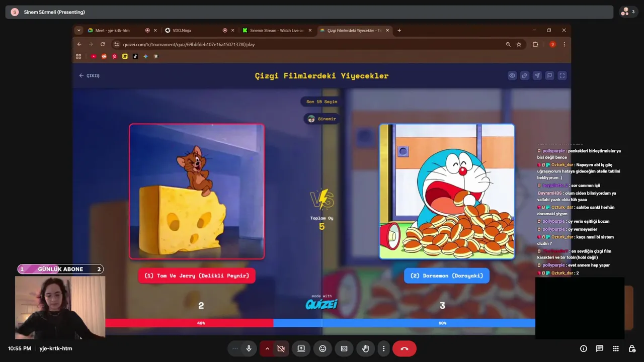
Task: Open audio settings dots beside microphone
Action: click(x=235, y=348)
